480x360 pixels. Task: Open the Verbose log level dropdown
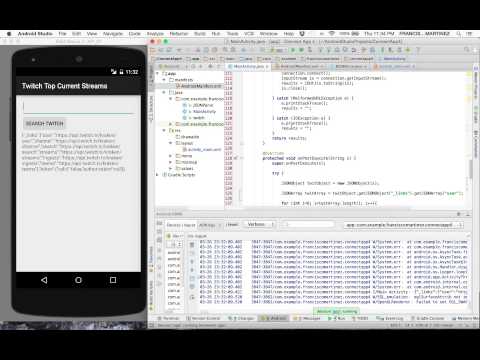[260, 225]
